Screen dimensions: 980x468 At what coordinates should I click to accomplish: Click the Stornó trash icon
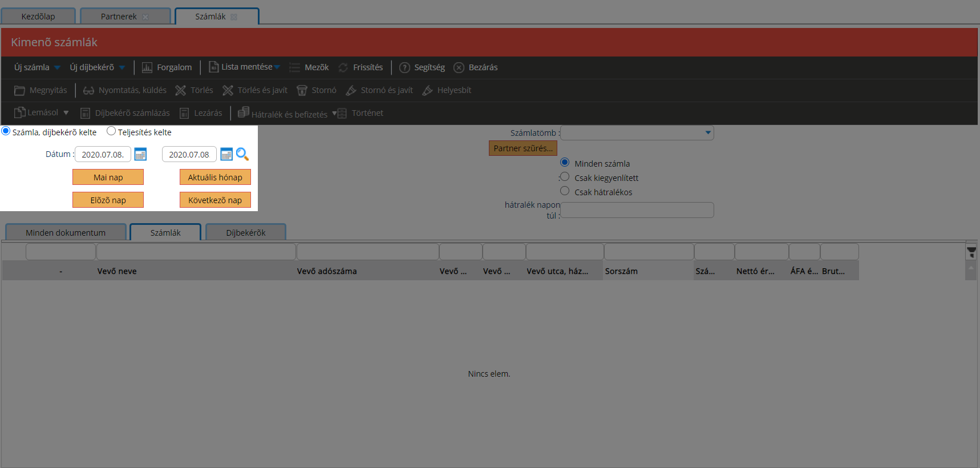point(302,90)
